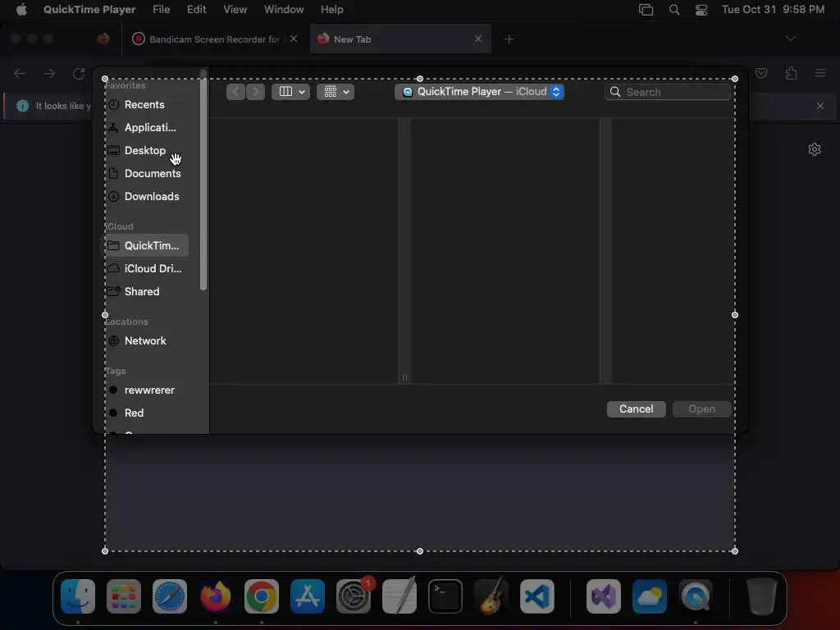
Task: Open Spotlight search in menu bar
Action: [674, 10]
